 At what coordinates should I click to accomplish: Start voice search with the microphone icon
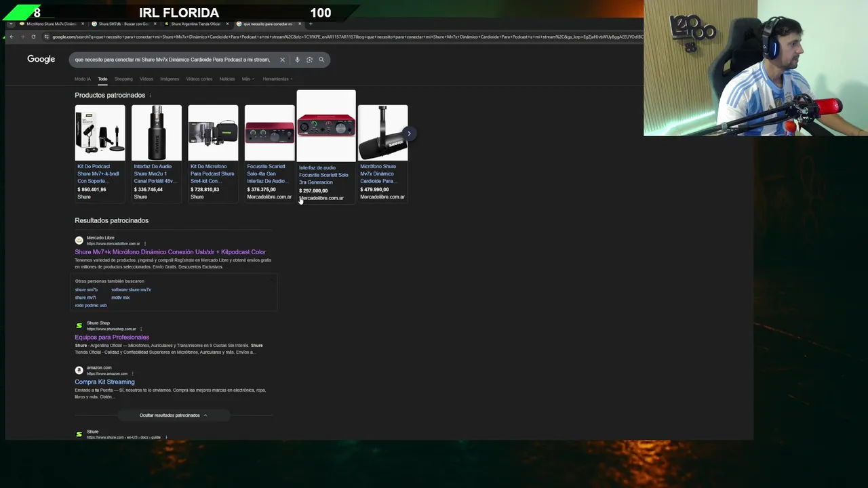click(x=297, y=60)
